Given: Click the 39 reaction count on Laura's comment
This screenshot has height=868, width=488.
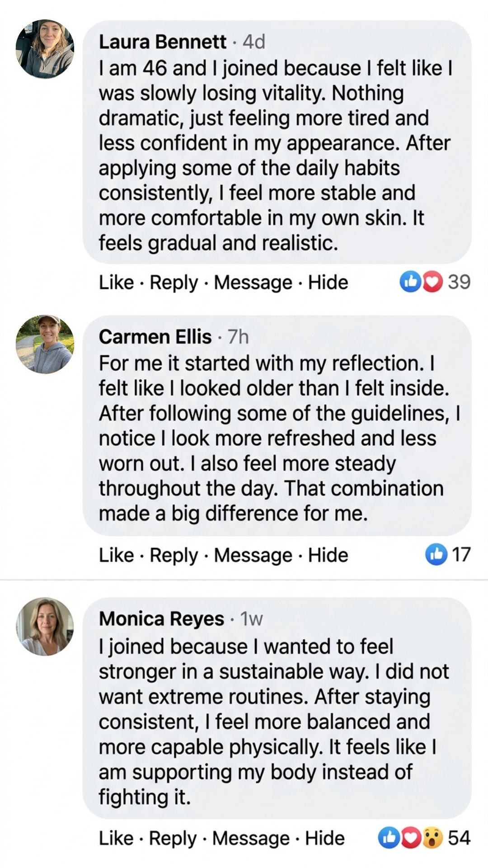Looking at the screenshot, I should (459, 282).
